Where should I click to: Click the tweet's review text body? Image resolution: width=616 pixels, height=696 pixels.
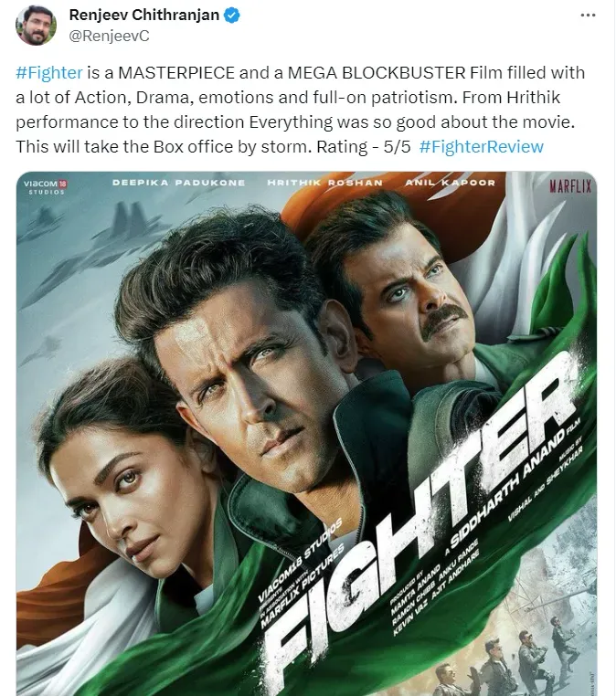[300, 110]
